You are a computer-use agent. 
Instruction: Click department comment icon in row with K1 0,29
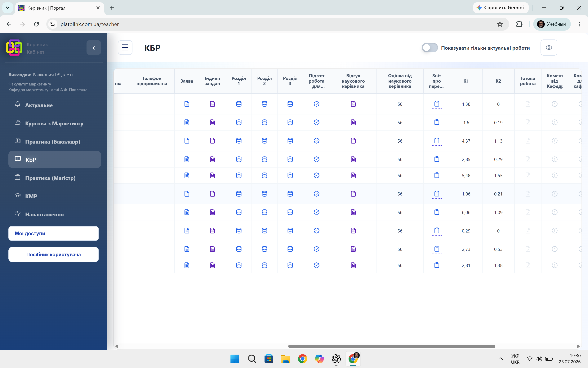click(x=555, y=231)
